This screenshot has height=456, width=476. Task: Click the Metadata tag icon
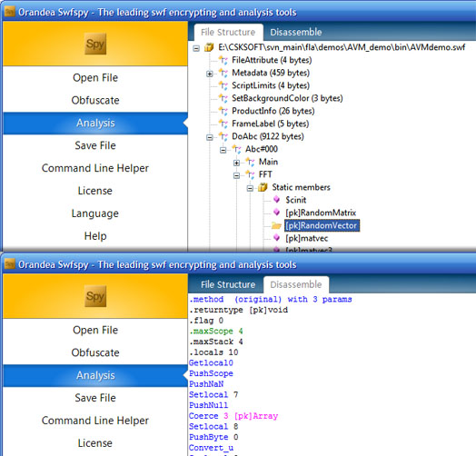pos(223,73)
